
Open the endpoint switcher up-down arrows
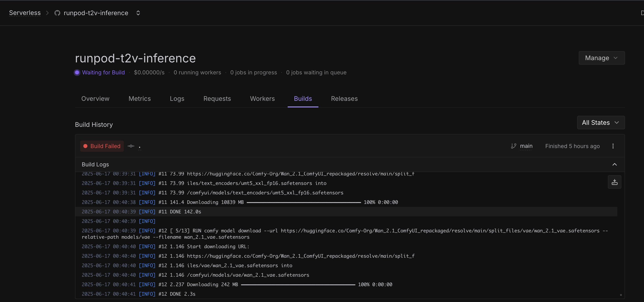click(138, 13)
